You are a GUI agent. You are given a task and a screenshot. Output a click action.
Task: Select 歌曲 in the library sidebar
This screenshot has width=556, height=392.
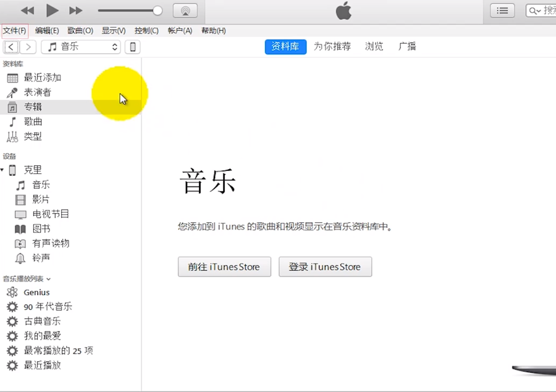click(70, 122)
